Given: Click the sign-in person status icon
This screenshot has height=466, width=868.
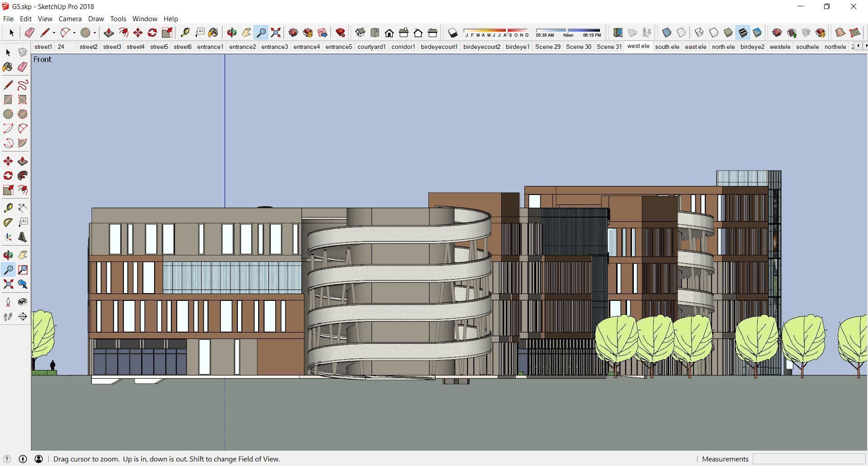Looking at the screenshot, I should (x=39, y=459).
